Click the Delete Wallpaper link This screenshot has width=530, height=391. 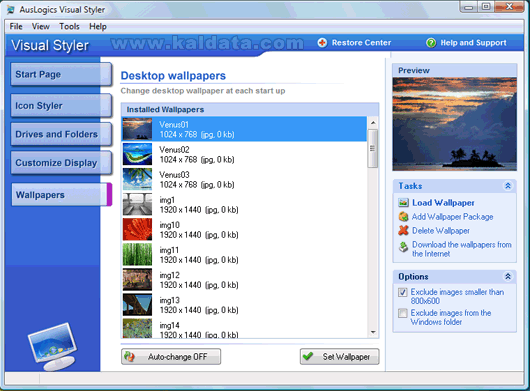click(x=441, y=231)
